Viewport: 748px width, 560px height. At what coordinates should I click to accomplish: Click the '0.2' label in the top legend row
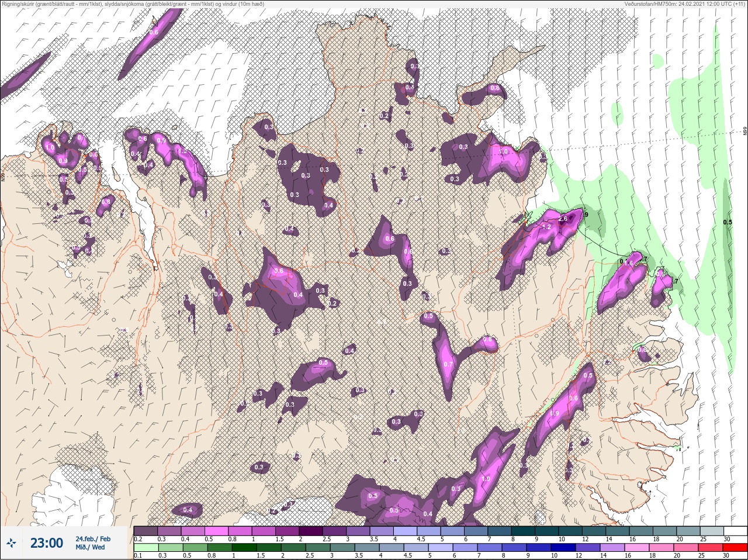(x=138, y=538)
